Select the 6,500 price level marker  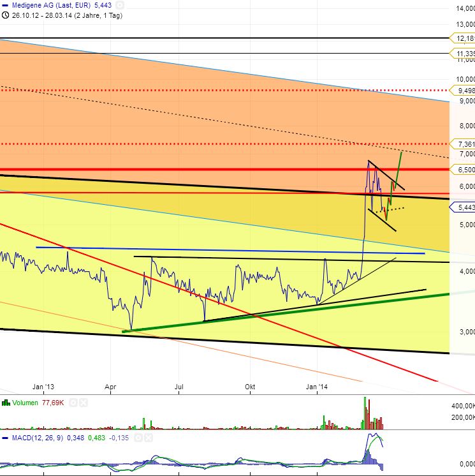click(x=462, y=169)
